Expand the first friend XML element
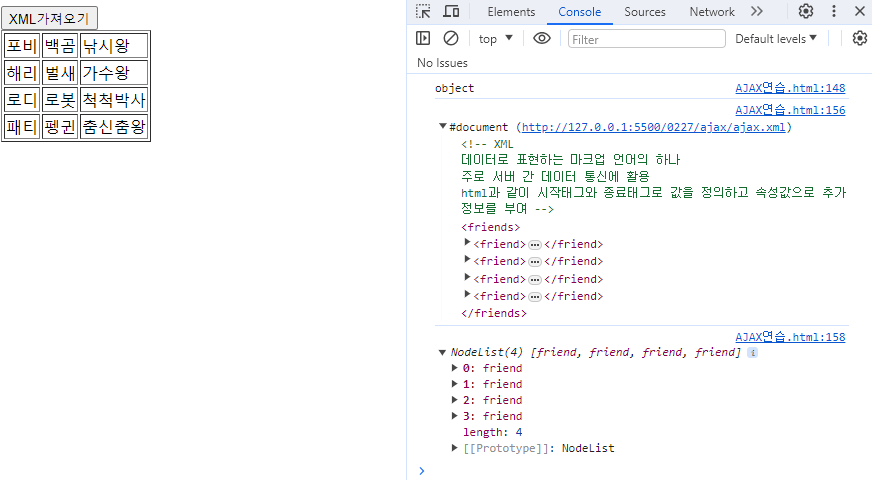 tap(467, 242)
